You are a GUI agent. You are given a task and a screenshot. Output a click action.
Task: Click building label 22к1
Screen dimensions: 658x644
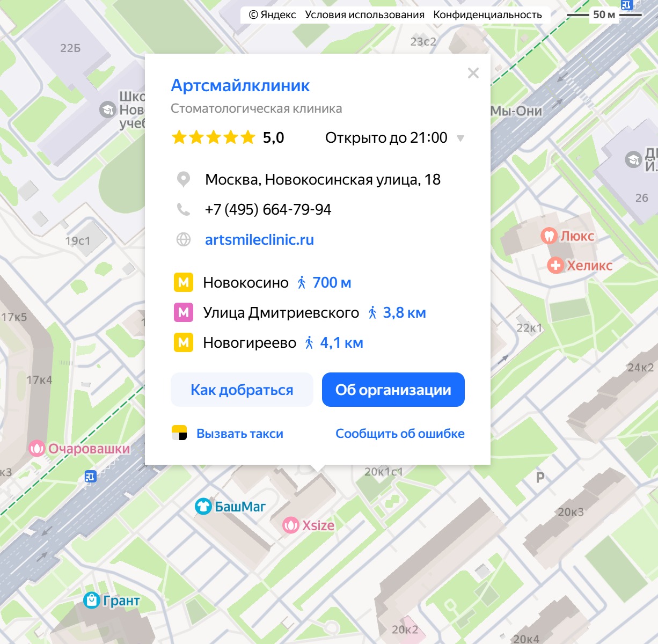click(x=530, y=327)
